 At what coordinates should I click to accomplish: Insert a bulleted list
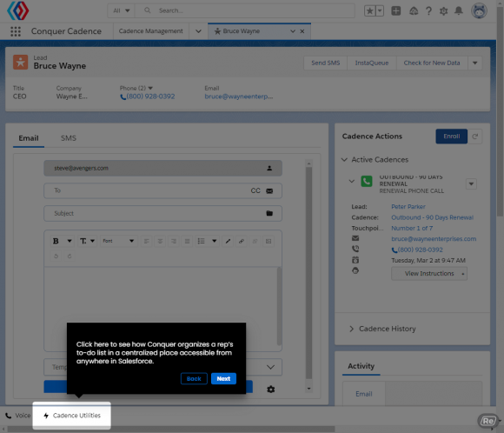(x=202, y=241)
